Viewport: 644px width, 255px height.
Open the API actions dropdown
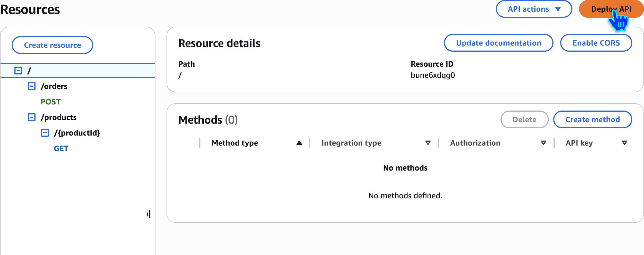[x=534, y=9]
